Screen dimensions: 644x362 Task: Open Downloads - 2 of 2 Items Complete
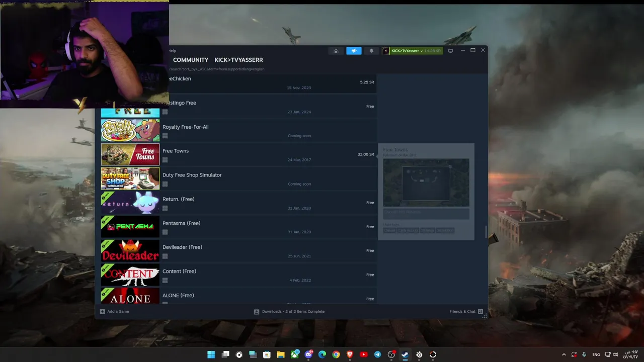point(293,311)
